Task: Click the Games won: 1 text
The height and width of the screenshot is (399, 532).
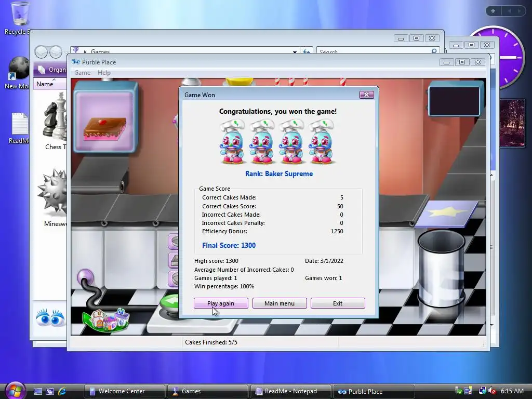Action: coord(323,278)
